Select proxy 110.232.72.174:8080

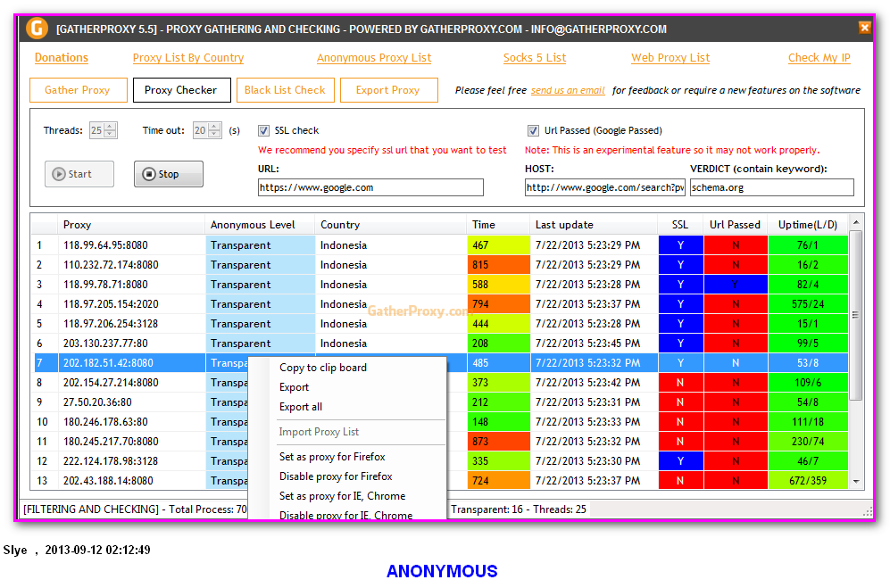pyautogui.click(x=440, y=264)
